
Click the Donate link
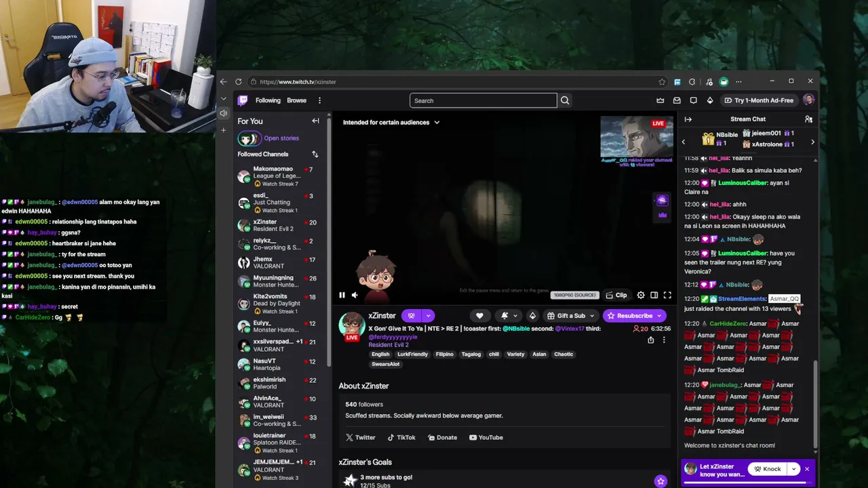click(x=442, y=437)
